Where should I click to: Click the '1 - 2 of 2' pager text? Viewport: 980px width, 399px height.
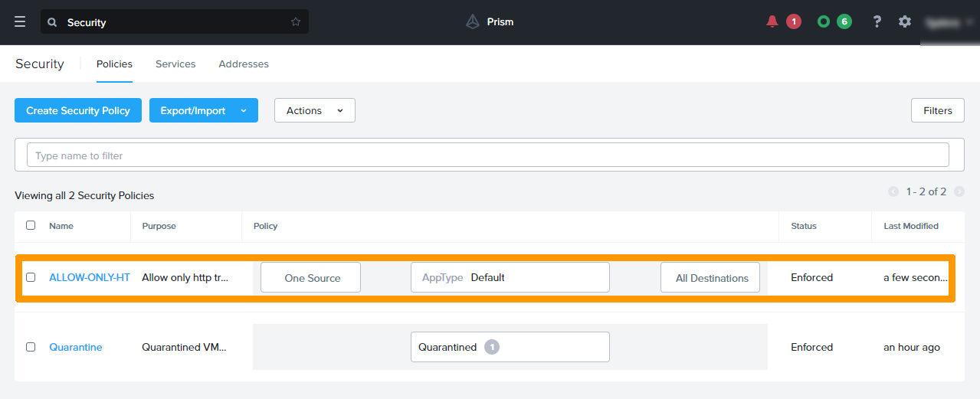pyautogui.click(x=926, y=191)
